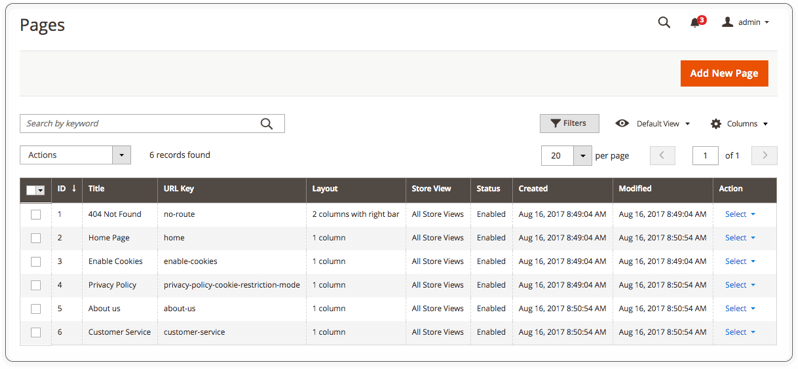Click 'enable-cookies' URL key cell
The image size is (798, 369).
190,261
